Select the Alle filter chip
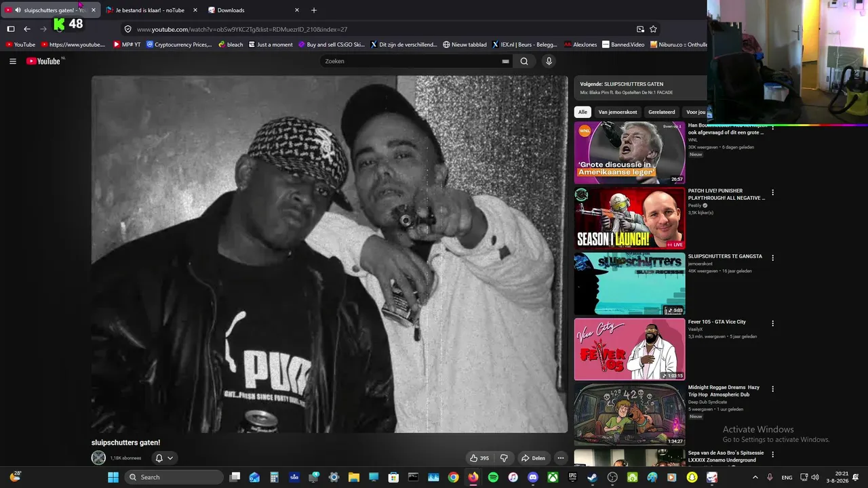The width and height of the screenshot is (868, 488). point(583,112)
